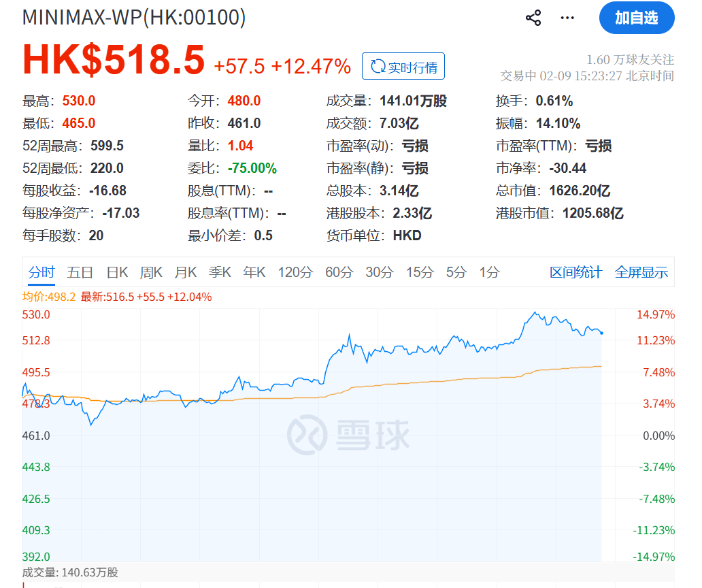702x588 pixels.
Task: Switch to the 月K monthly chart tab
Action: click(x=184, y=272)
